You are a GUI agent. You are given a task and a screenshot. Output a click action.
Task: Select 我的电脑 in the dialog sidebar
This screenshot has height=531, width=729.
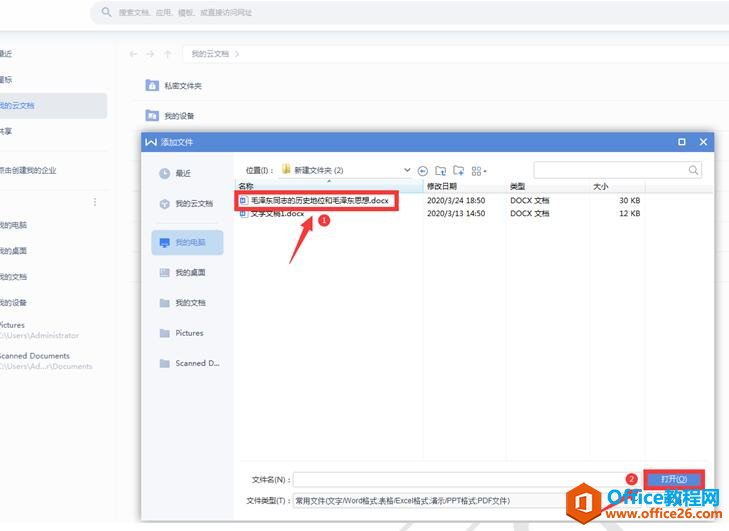(x=187, y=242)
